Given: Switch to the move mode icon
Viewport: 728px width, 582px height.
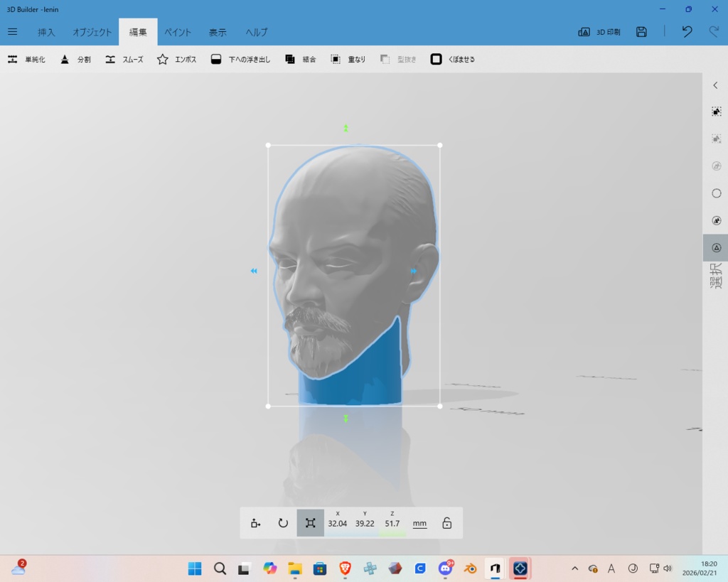Looking at the screenshot, I should coord(255,523).
